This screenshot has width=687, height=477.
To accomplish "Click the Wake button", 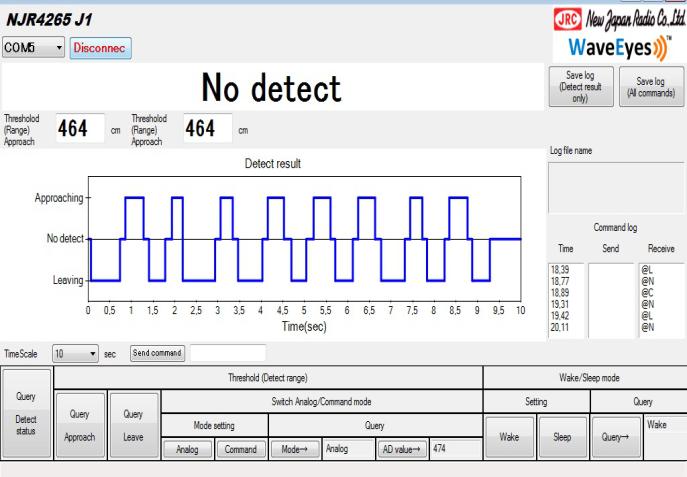I will [x=510, y=437].
